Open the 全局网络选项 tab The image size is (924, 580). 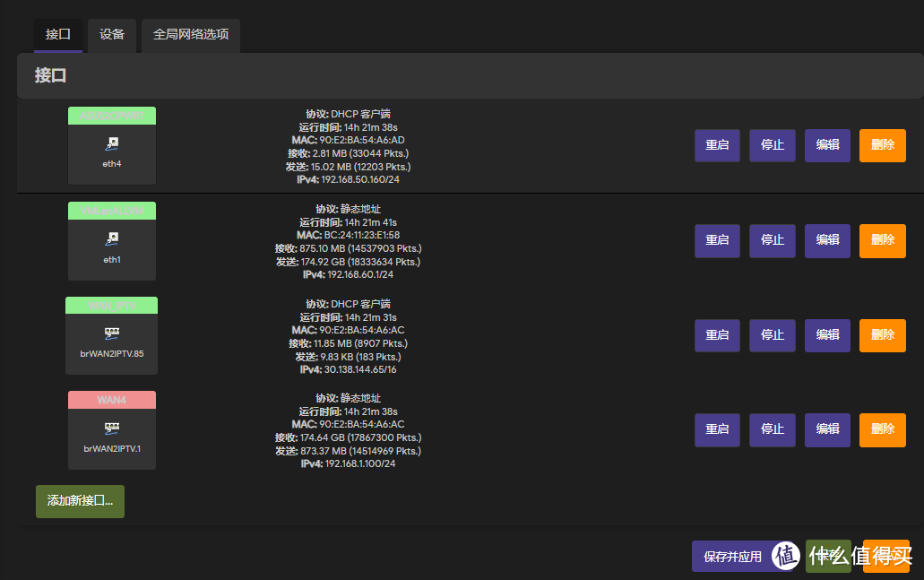point(191,35)
